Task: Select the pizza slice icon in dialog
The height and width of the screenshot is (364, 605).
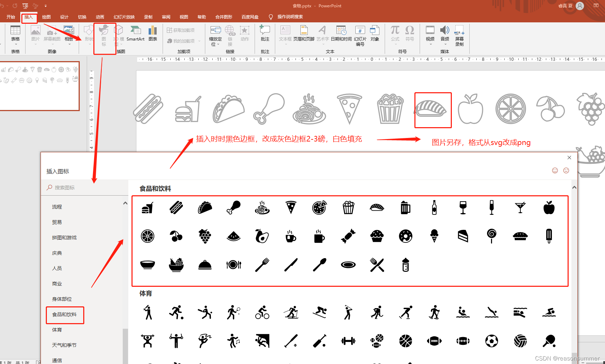Action: 291,208
